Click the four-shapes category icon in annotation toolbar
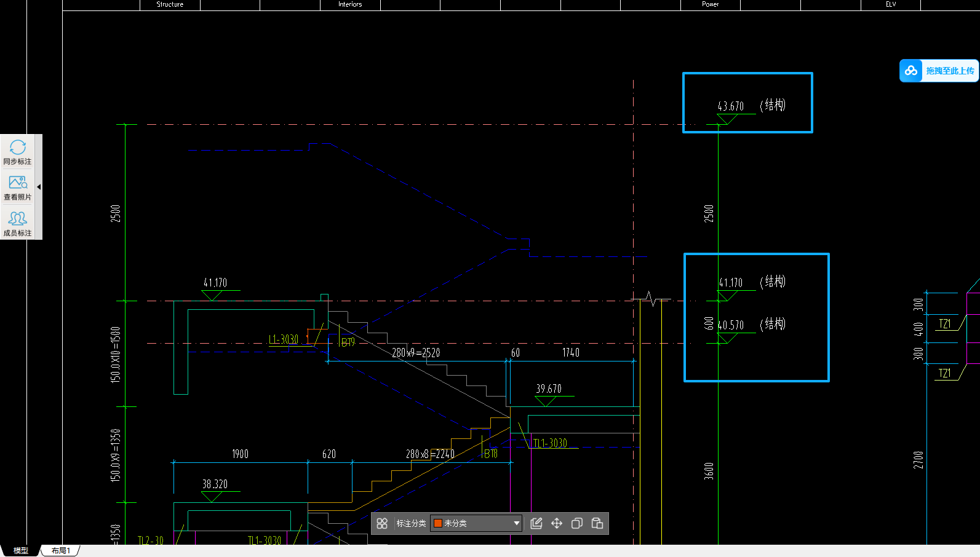The height and width of the screenshot is (557, 980). click(x=382, y=523)
